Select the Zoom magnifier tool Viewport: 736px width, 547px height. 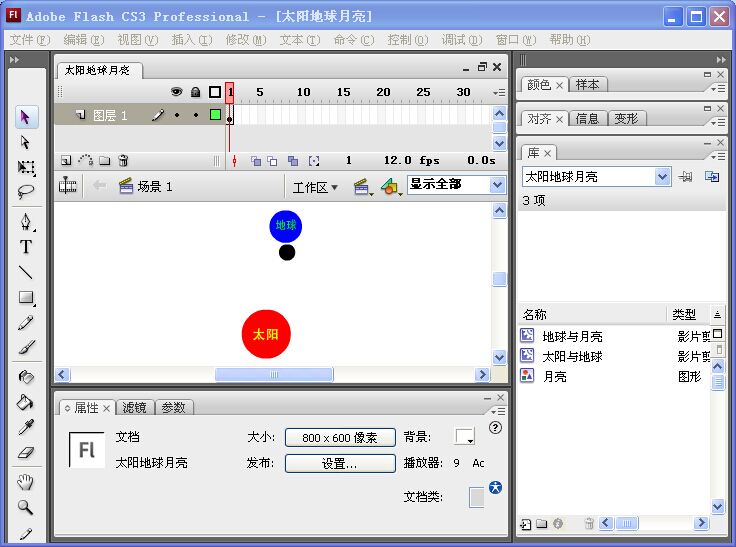25,507
